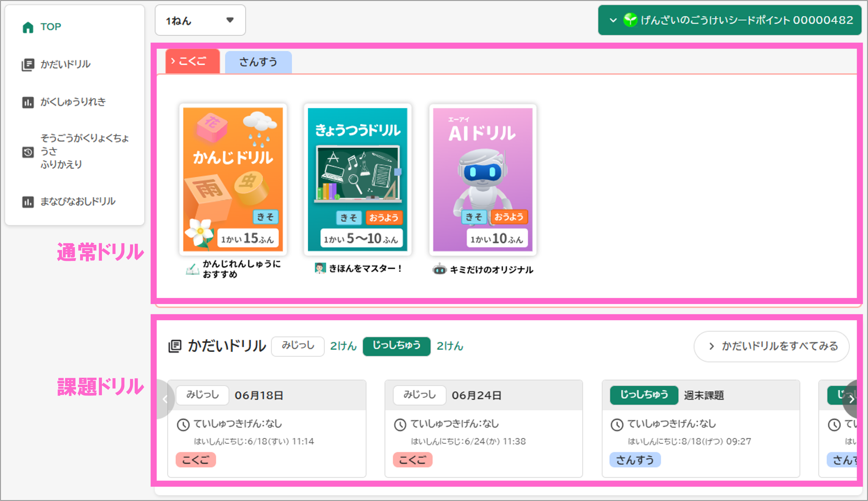Toggle the みじっし filter in かだいドリル
868x501 pixels.
[297, 346]
